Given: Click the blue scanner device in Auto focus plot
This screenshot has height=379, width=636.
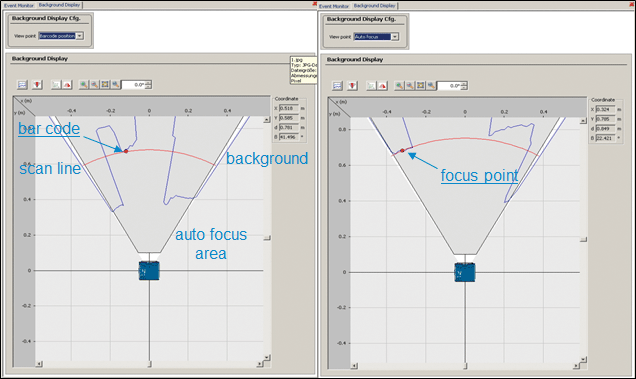Looking at the screenshot, I should (x=465, y=272).
